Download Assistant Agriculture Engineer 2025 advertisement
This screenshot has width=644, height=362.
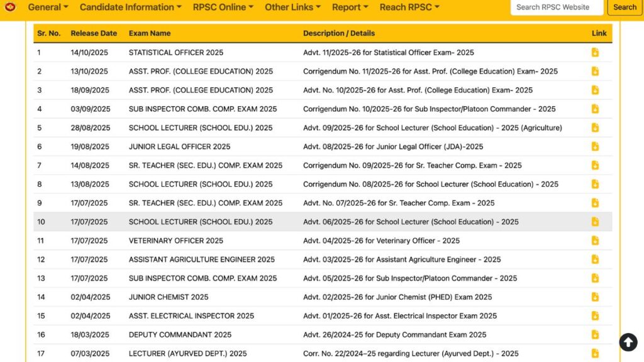(x=595, y=260)
